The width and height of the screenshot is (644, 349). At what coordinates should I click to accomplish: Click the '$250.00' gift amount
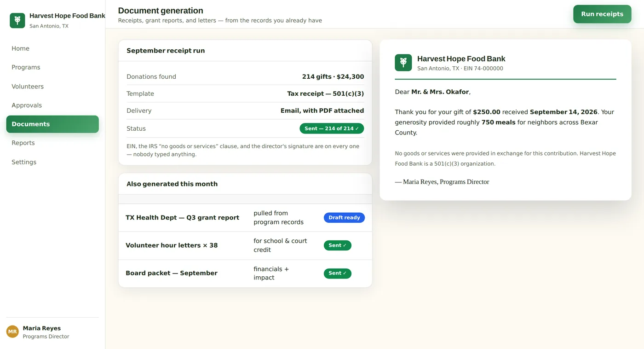point(487,112)
